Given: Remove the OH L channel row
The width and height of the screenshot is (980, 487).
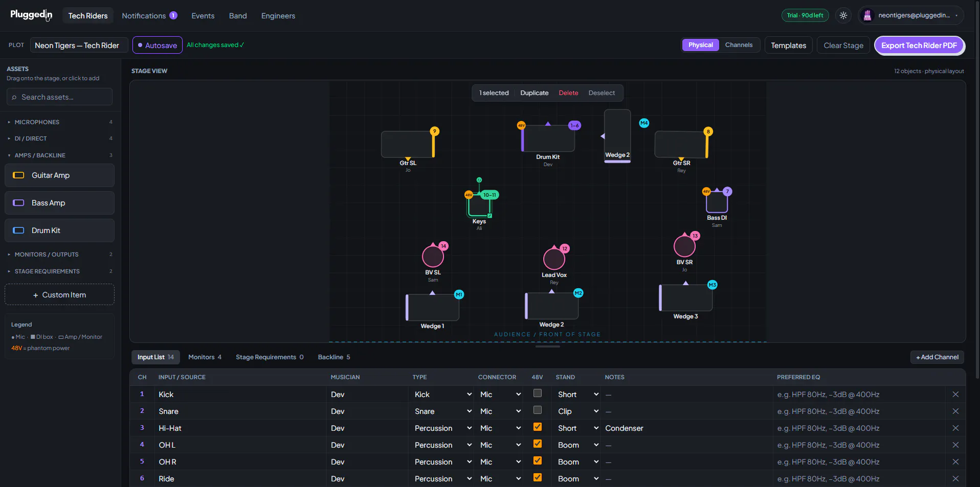Looking at the screenshot, I should [x=955, y=445].
